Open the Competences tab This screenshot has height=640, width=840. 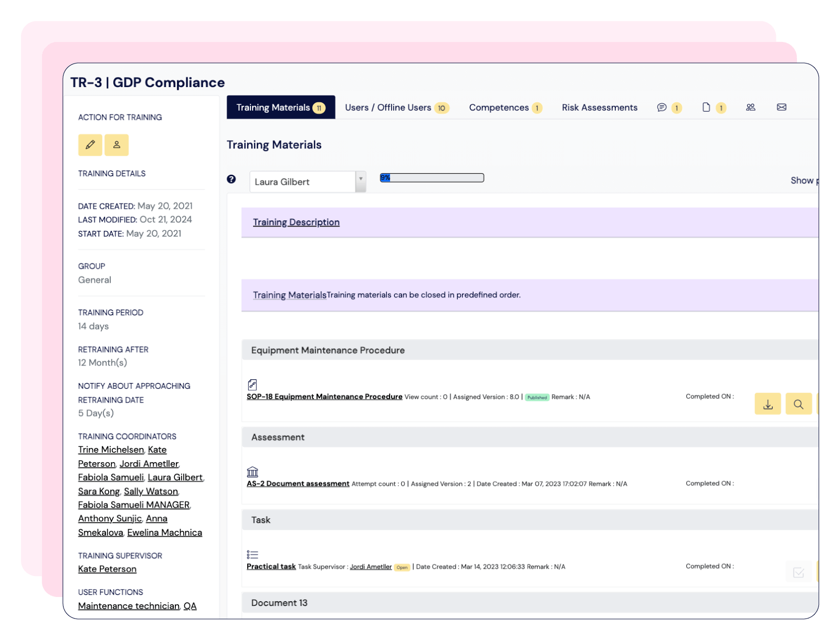coord(505,108)
